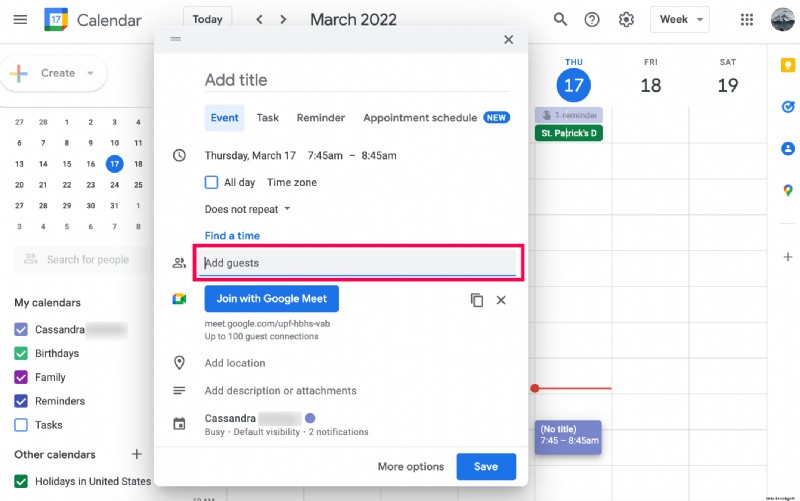800x501 pixels.
Task: Click the (No title) 7:45 event block
Action: coord(568,437)
